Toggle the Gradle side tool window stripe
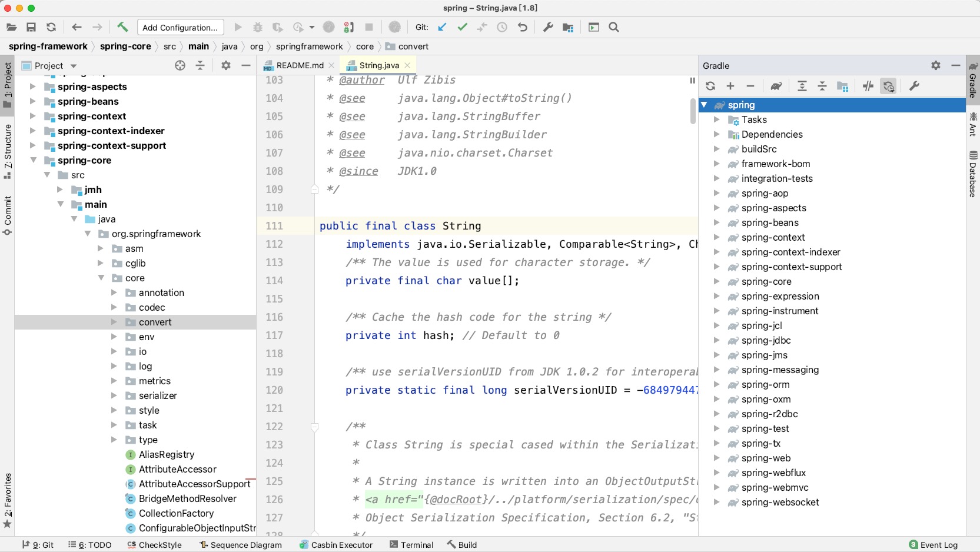The image size is (980, 552). [x=973, y=79]
